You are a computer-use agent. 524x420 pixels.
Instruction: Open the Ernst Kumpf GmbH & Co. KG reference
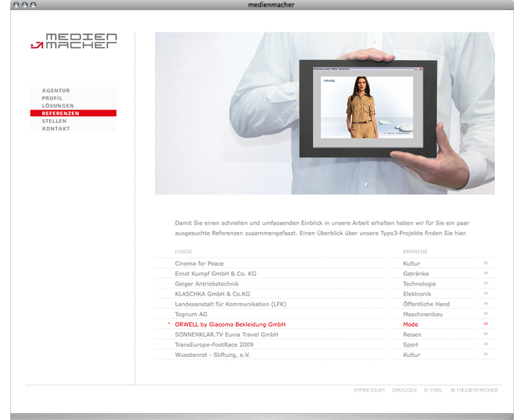[216, 273]
